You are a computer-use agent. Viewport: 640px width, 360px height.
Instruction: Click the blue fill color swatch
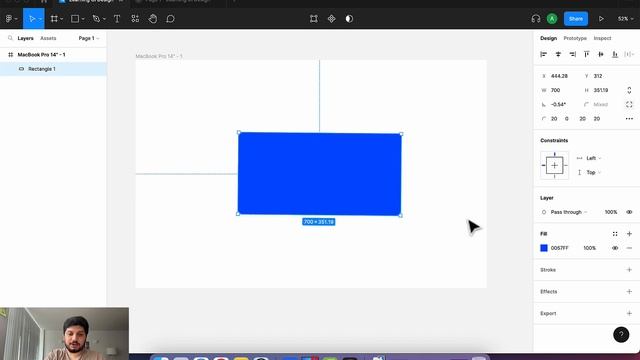pyautogui.click(x=544, y=248)
